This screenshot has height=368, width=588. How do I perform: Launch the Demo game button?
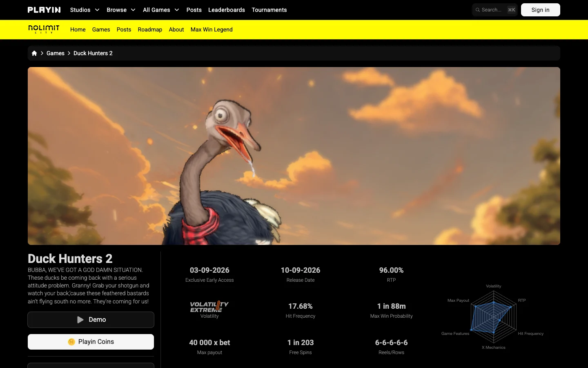(91, 320)
